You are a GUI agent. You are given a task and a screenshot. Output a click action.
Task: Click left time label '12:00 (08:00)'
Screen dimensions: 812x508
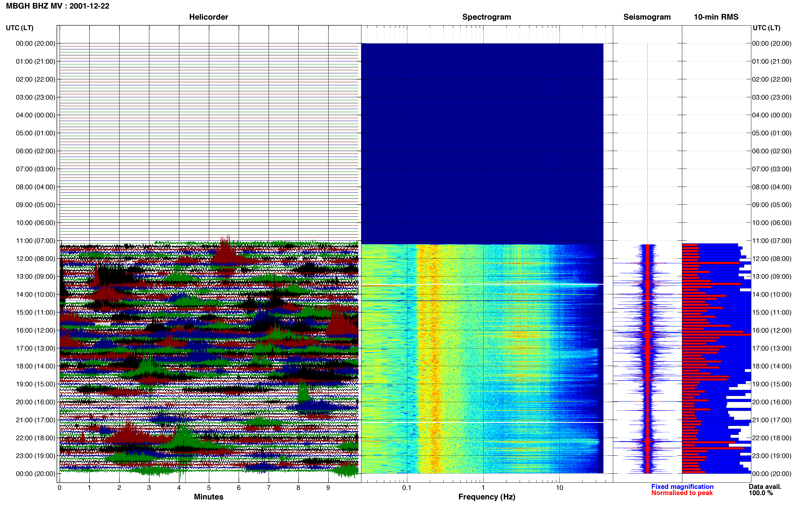36,259
